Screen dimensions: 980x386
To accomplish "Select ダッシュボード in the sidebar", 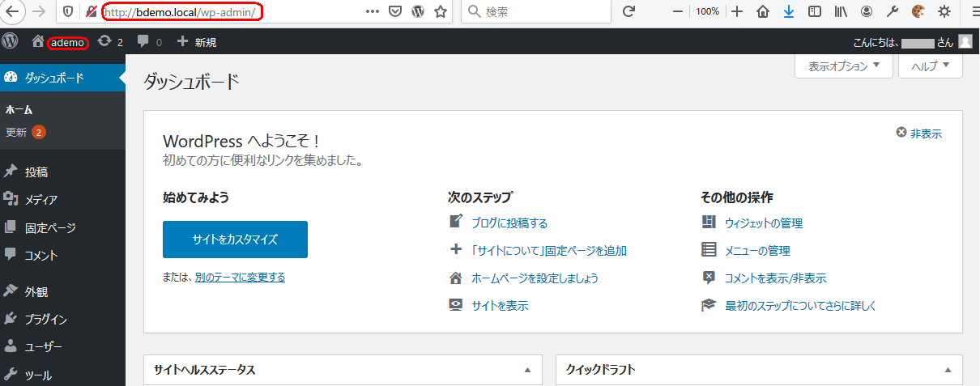I will click(62, 78).
